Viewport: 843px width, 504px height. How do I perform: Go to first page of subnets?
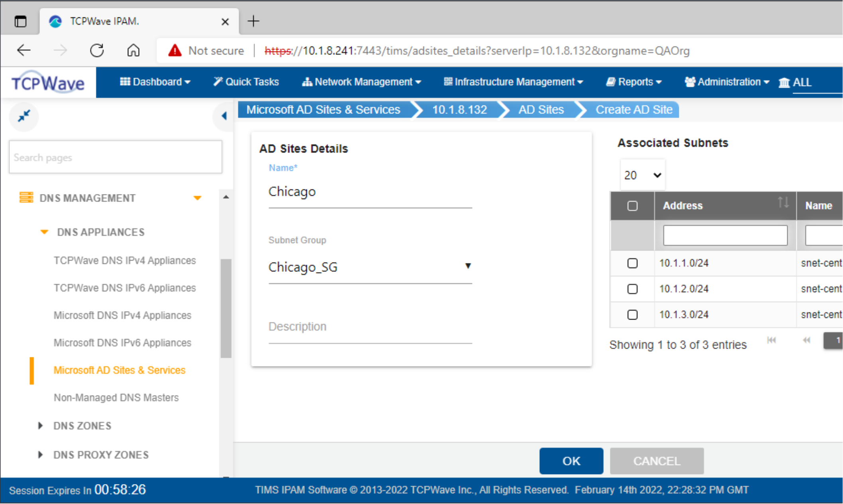(x=772, y=340)
